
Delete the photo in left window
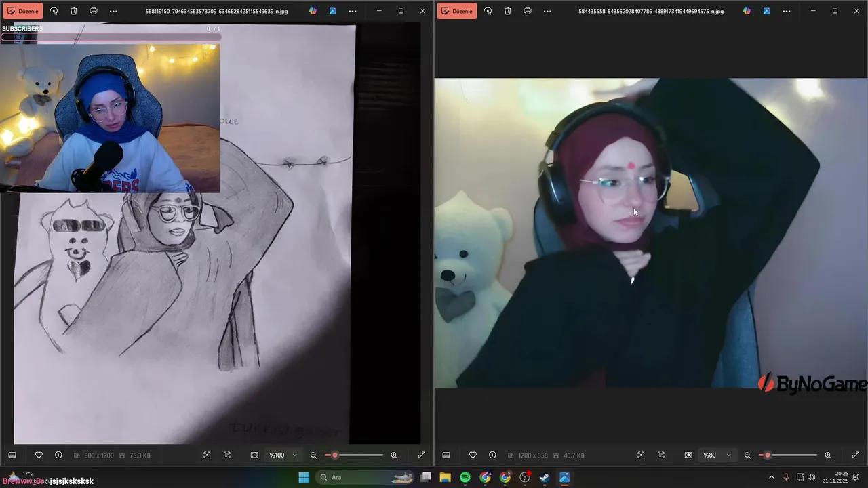(x=73, y=11)
